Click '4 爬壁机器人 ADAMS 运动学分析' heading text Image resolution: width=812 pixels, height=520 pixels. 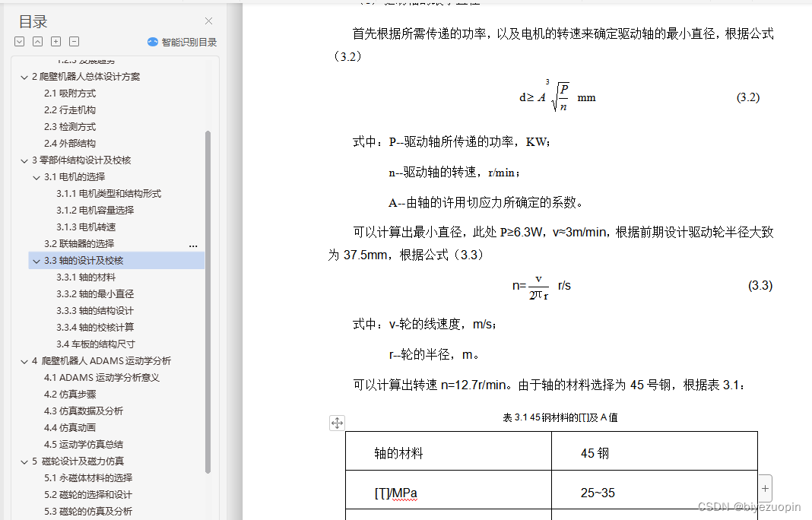(x=102, y=360)
